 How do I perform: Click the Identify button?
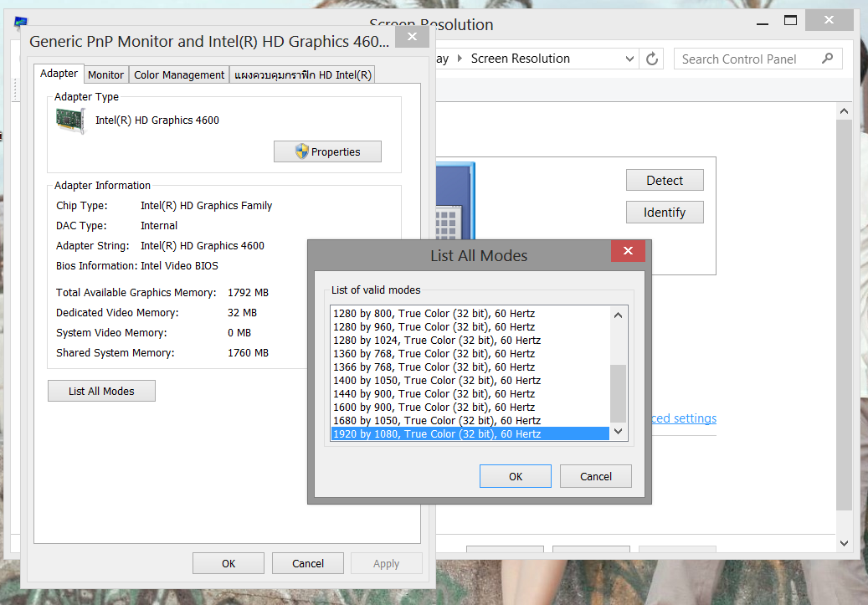click(x=665, y=213)
